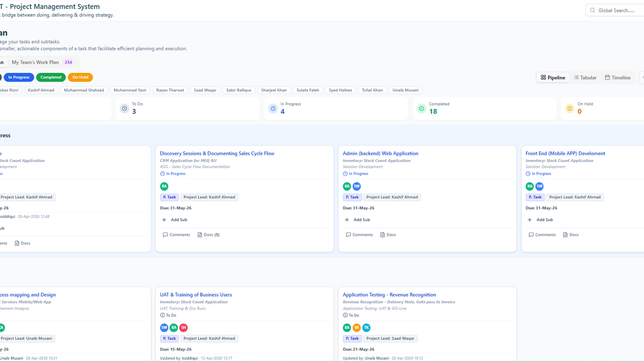Click Project Lead: Unaib Musani tag
The image size is (644, 362).
coord(27,338)
